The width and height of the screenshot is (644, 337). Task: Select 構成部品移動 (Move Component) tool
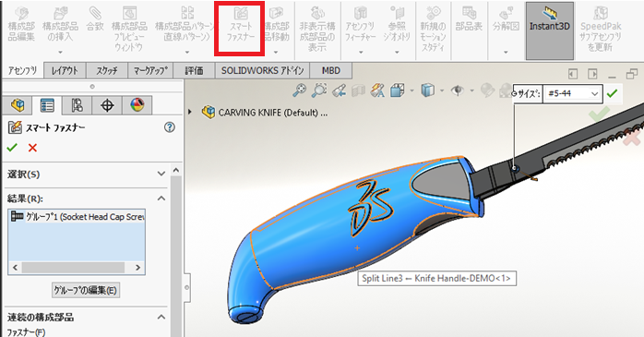point(277,24)
